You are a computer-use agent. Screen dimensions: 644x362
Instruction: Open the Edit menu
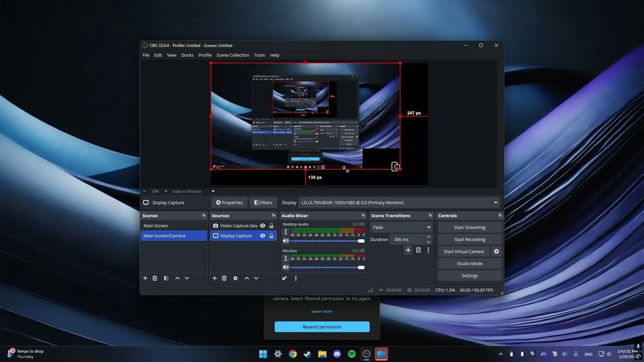point(158,55)
